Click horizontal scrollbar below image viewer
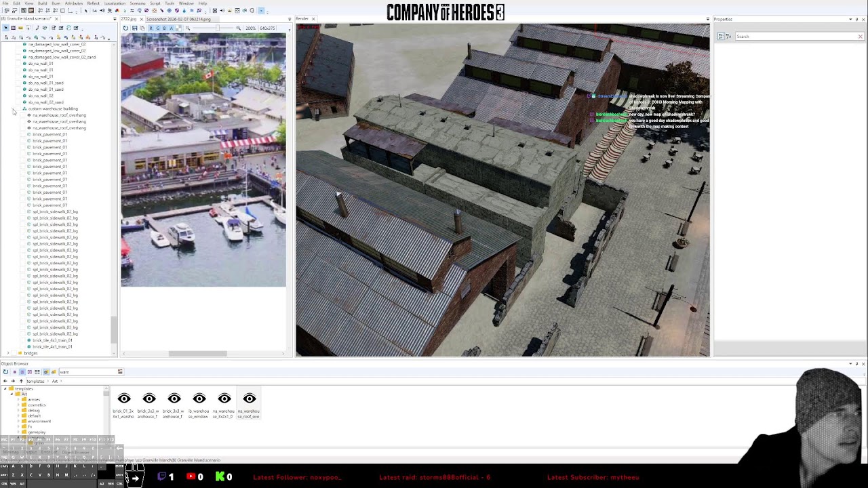 197,353
